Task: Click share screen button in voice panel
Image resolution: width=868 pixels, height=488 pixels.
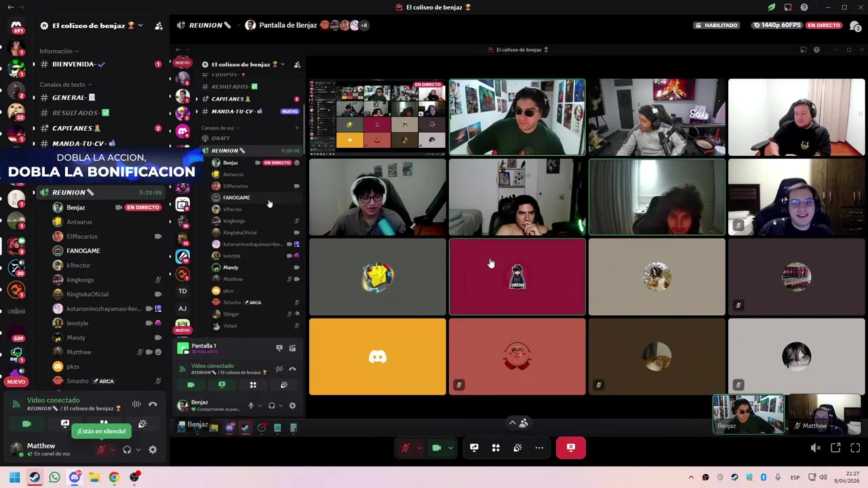Action: click(65, 424)
